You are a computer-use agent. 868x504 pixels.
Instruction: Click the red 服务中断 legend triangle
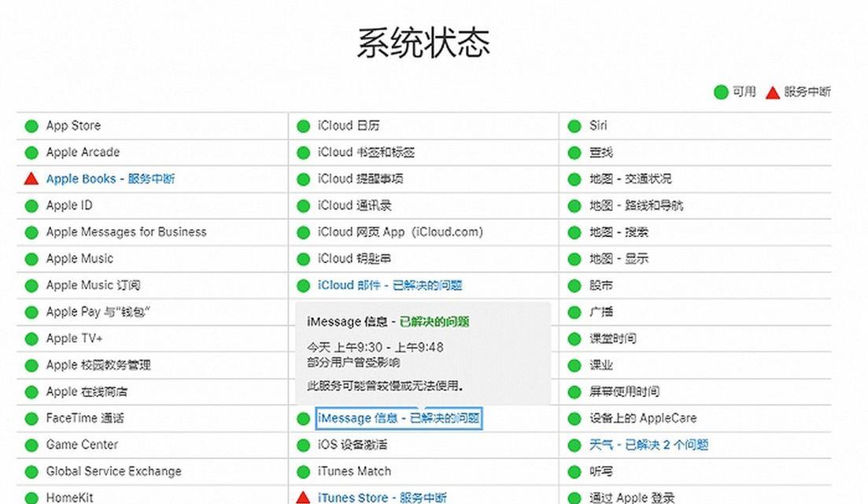click(773, 92)
